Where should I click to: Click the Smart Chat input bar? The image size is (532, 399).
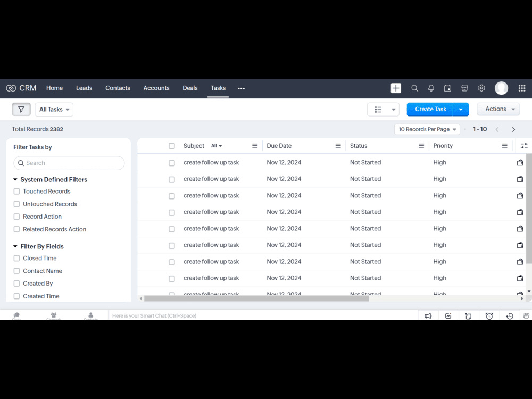263,315
